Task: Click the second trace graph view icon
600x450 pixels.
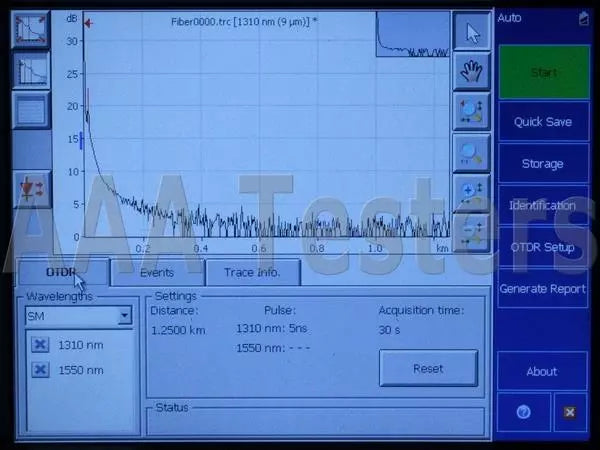Action: [x=31, y=70]
